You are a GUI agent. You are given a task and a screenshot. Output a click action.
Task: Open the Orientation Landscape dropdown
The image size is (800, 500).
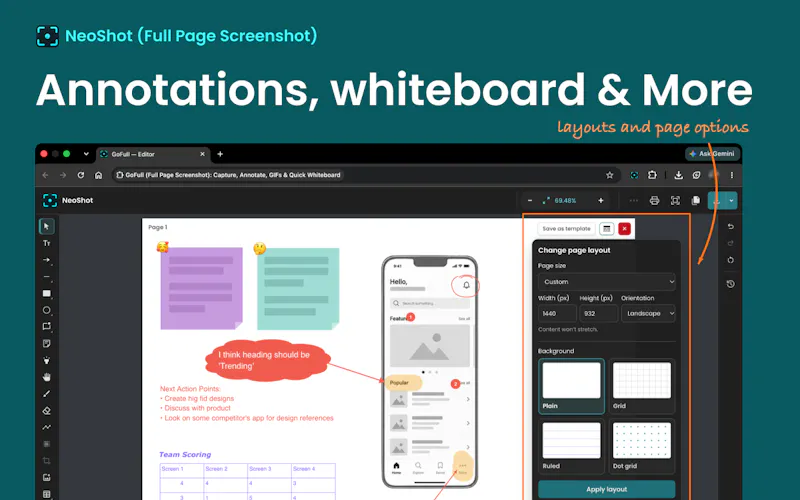click(648, 313)
